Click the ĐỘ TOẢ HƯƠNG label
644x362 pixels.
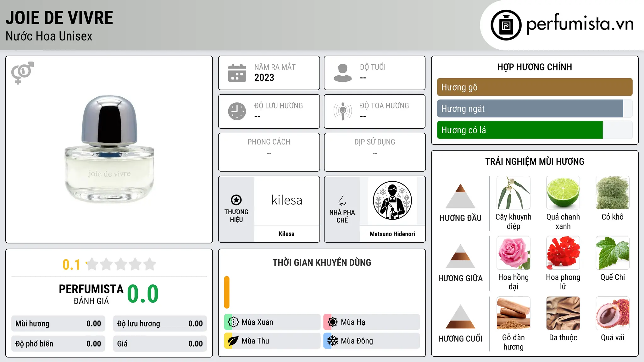(x=384, y=106)
